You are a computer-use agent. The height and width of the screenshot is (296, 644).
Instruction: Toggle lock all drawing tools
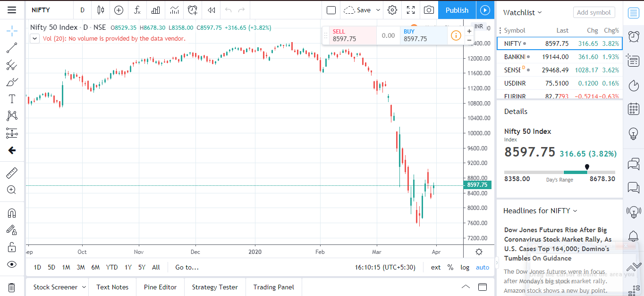[x=12, y=247]
